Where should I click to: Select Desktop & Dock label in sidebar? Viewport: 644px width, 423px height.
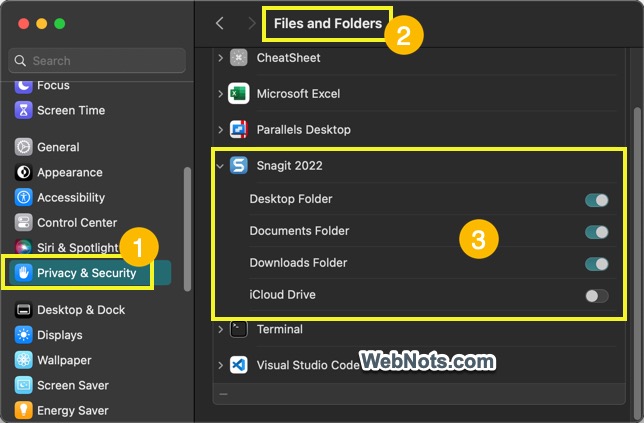[x=81, y=310]
